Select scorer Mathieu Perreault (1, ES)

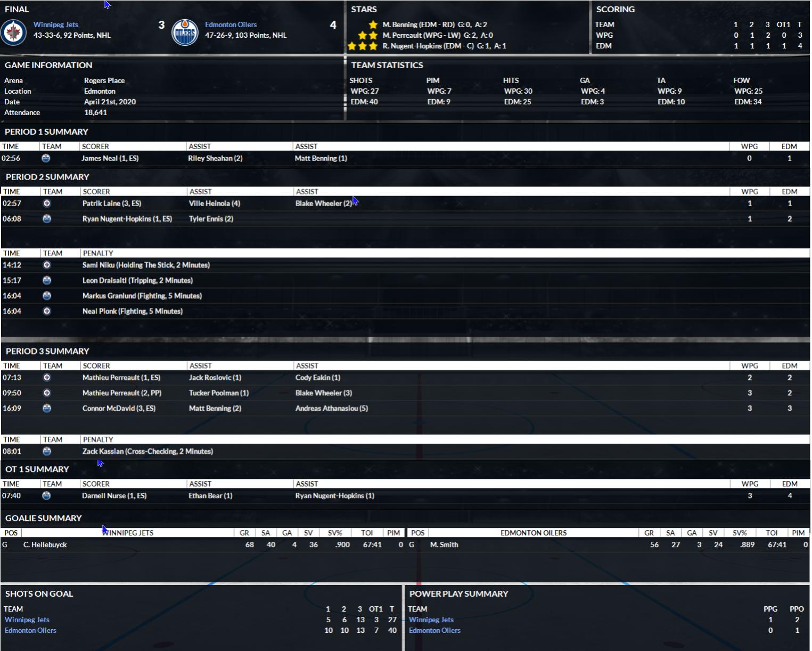[x=121, y=378]
